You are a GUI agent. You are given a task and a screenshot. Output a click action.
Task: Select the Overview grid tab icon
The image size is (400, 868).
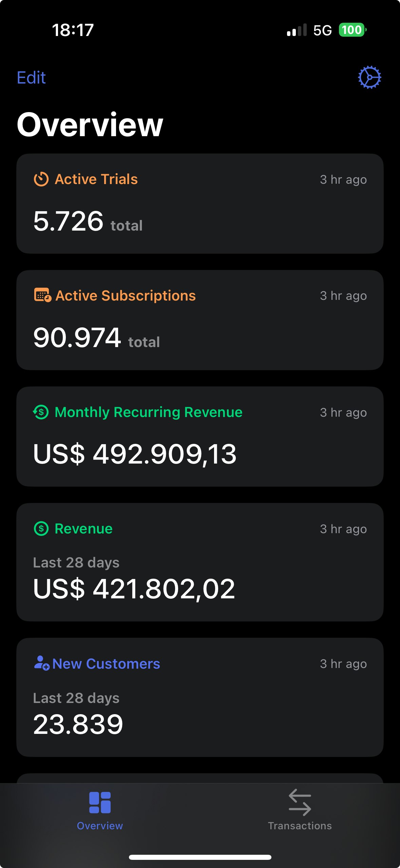point(100,802)
